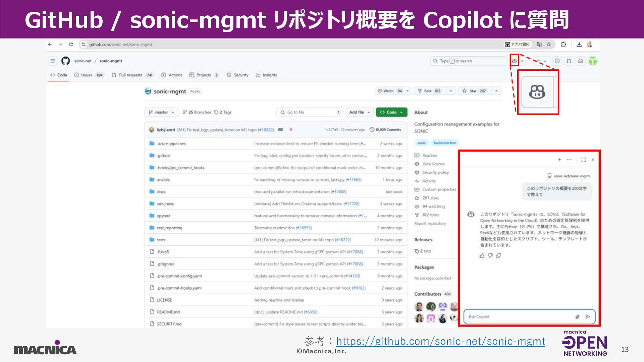Open the hamburger navigation menu
This screenshot has width=644, height=362.
[53, 61]
